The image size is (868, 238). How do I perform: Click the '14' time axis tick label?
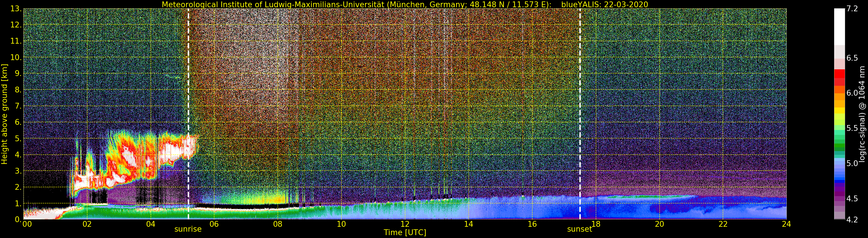(468, 224)
